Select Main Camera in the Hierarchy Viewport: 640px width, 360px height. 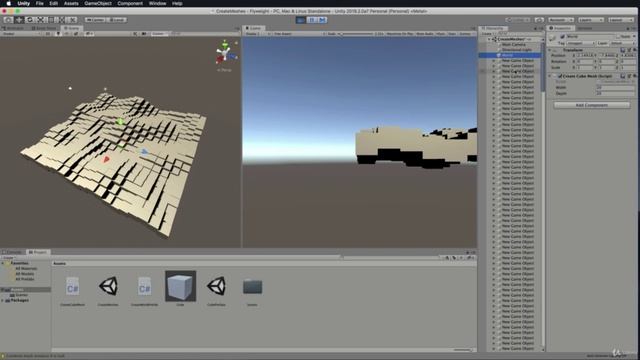(x=513, y=44)
